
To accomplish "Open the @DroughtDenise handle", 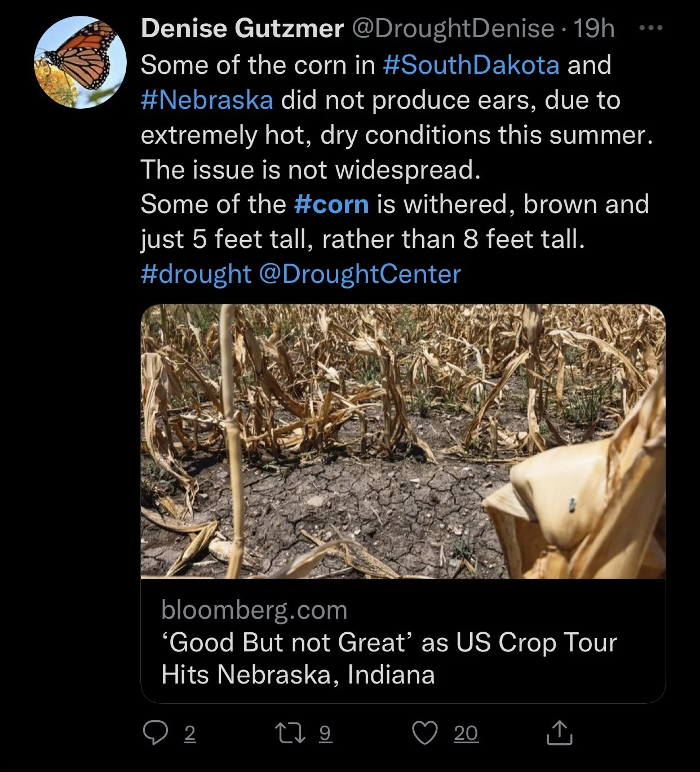I will (453, 28).
